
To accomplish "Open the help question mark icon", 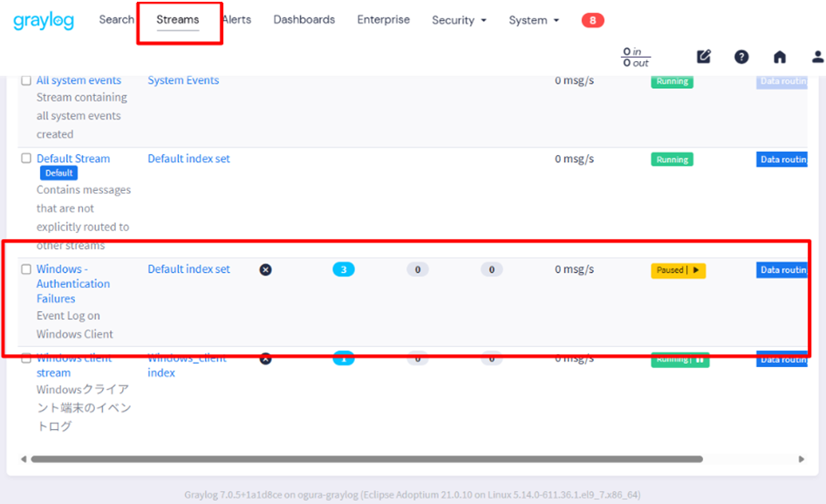I will coord(741,57).
